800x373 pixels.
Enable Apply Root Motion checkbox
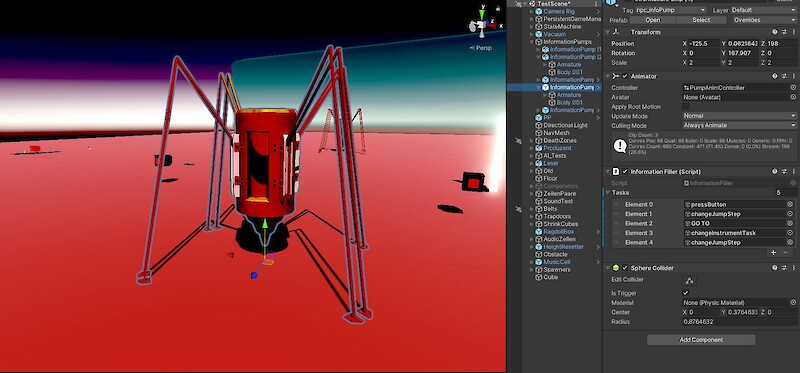686,107
